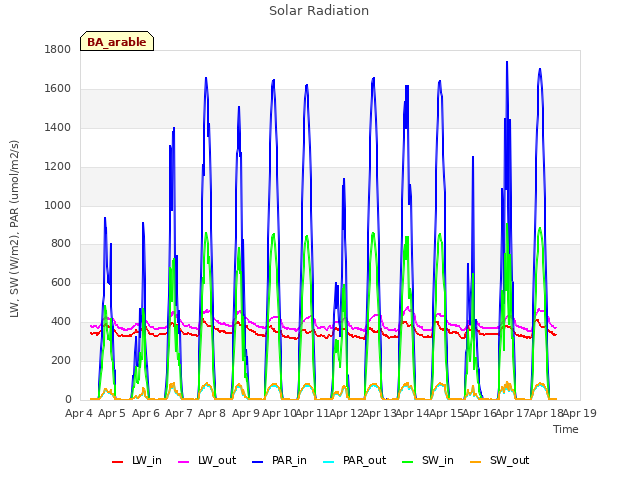Click the Apr 5 x-axis label

(x=112, y=413)
